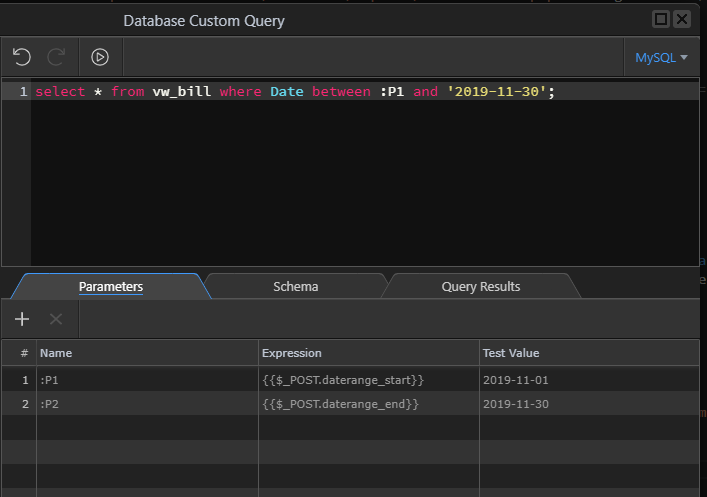The image size is (707, 497).
Task: Click the 'between' keyword in query
Action: click(x=341, y=92)
